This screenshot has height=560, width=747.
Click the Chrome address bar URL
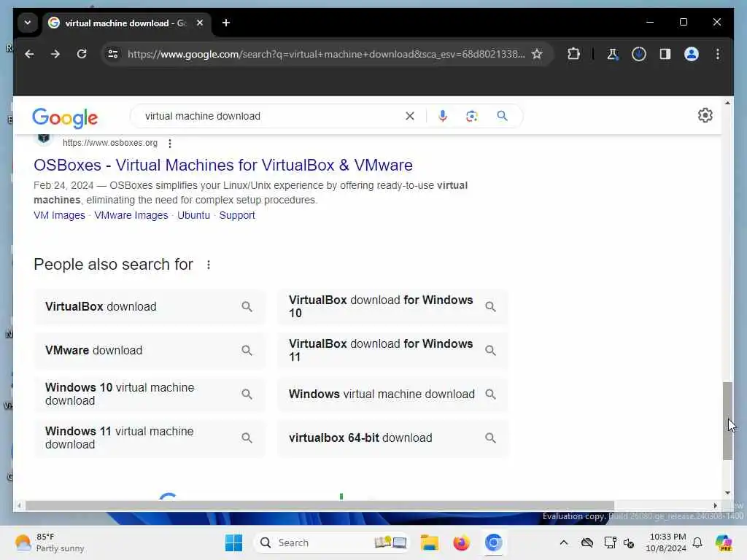pyautogui.click(x=326, y=54)
